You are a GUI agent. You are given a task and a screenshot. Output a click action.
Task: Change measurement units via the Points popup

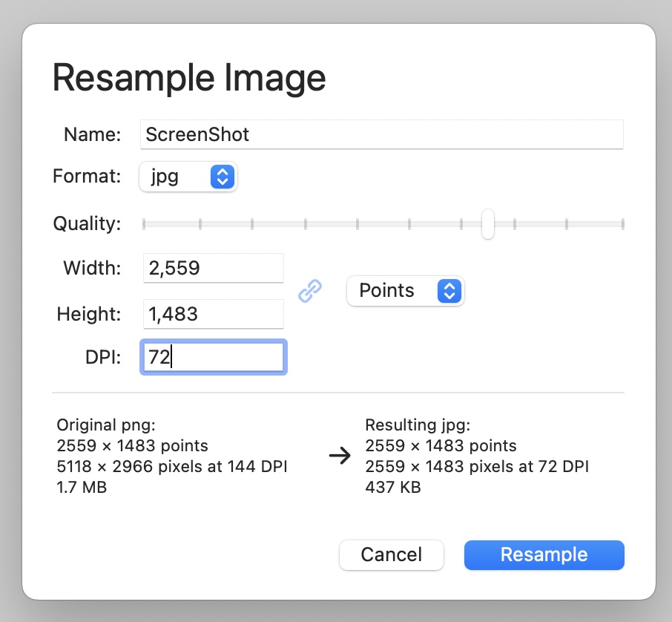405,291
